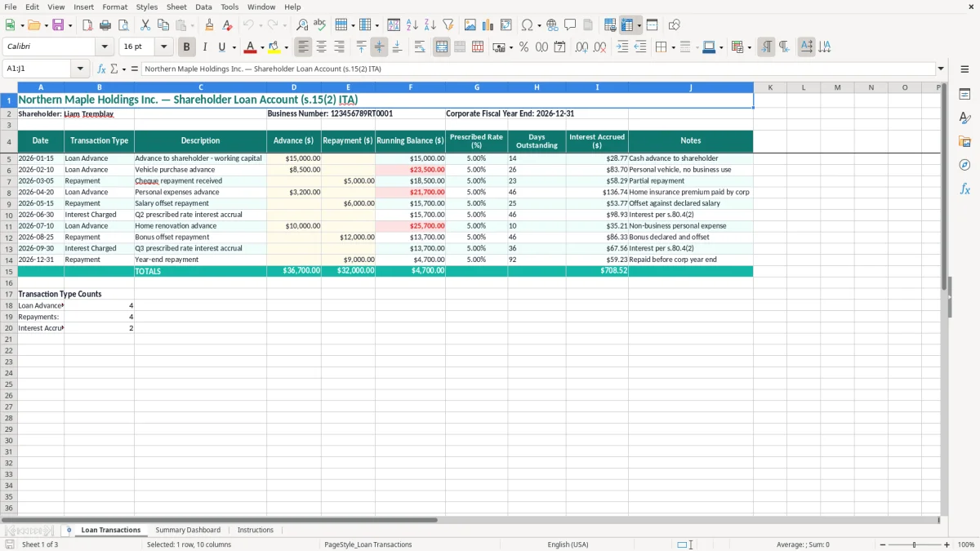Open underline style dropdown arrow
The height and width of the screenshot is (551, 980).
click(234, 47)
